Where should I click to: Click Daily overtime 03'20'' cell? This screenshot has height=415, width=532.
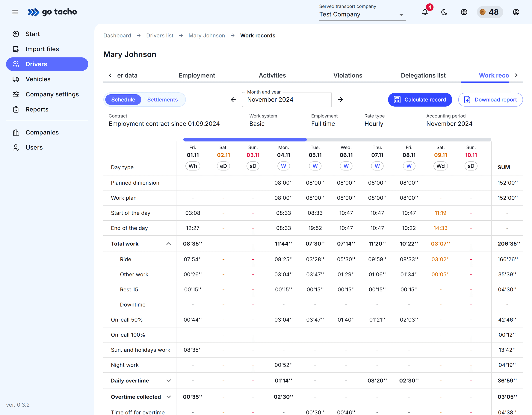pyautogui.click(x=377, y=381)
